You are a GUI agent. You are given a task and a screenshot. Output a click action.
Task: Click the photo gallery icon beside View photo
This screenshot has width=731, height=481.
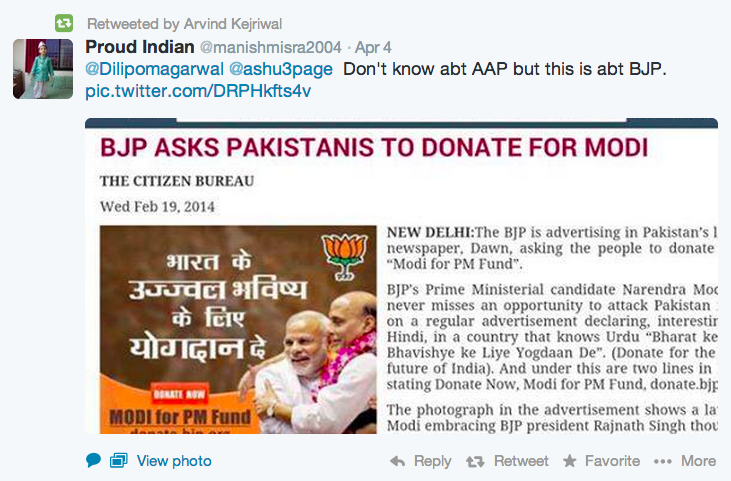pos(119,460)
